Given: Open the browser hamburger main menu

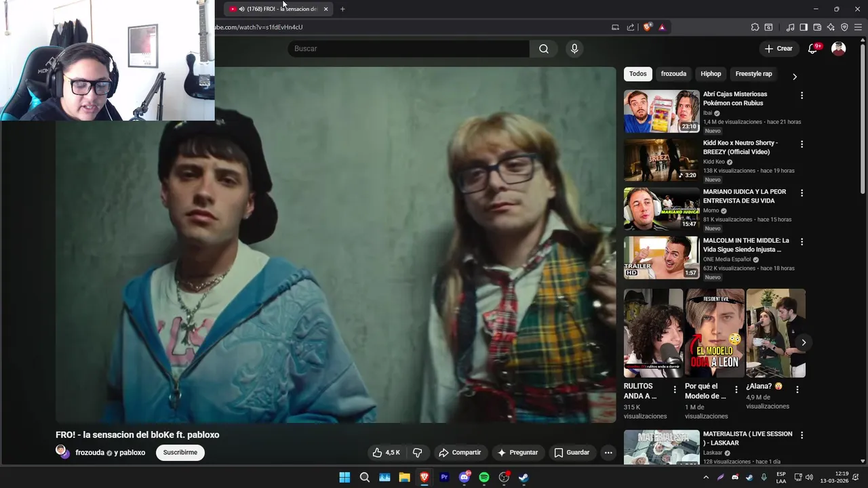Looking at the screenshot, I should click(858, 27).
